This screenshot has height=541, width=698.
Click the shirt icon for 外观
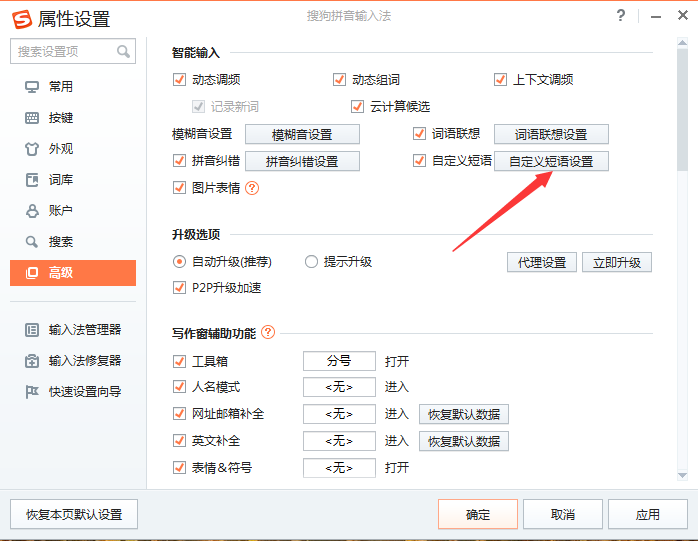click(32, 149)
